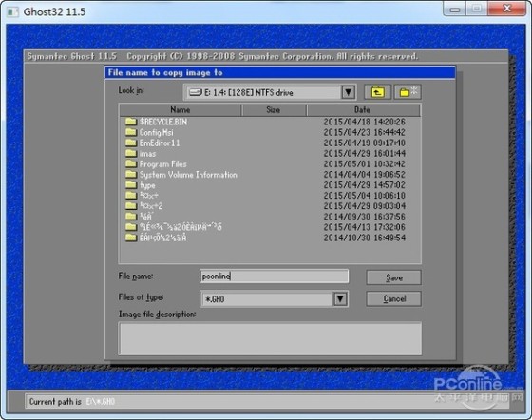This screenshot has height=420, width=532.
Task: Click the up-one-level folder icon
Action: click(378, 92)
